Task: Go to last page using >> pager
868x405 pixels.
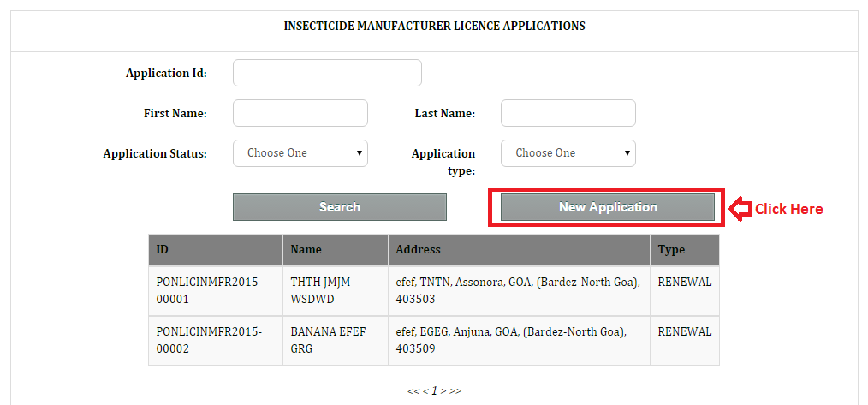Action: [x=455, y=391]
